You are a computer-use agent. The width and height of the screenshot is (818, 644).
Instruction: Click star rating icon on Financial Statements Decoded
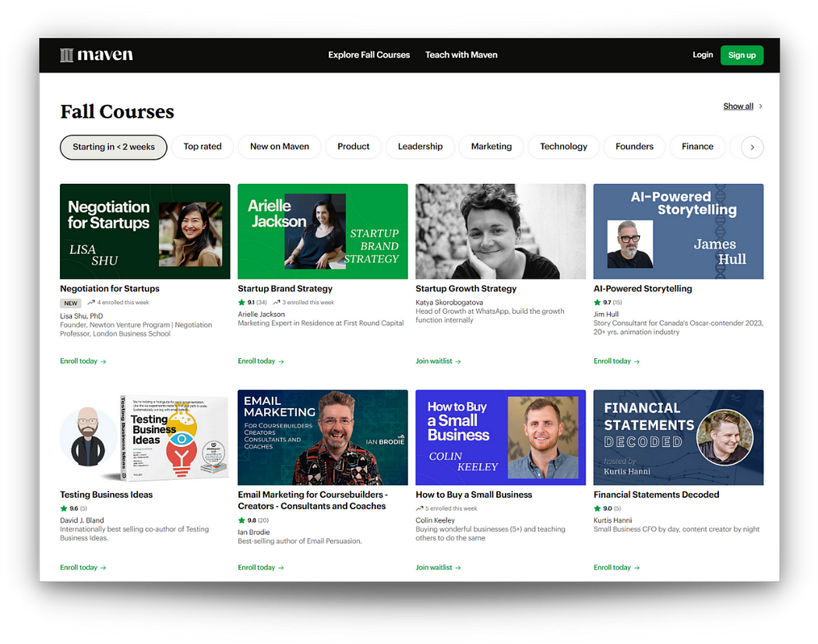[598, 509]
